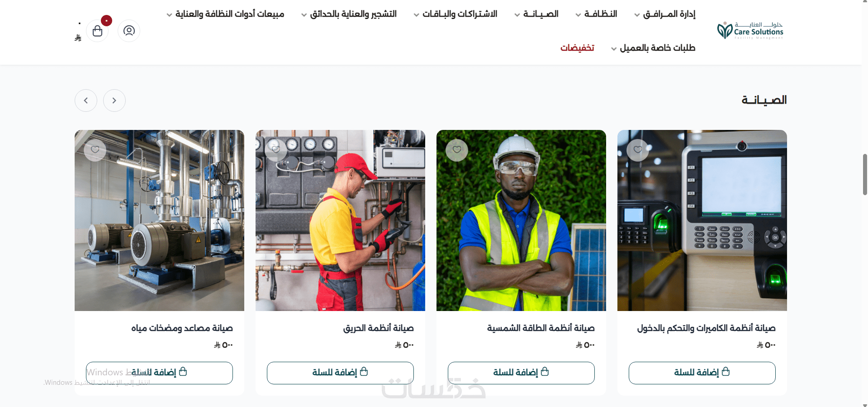Add solar energy maintenance to cart

pyautogui.click(x=521, y=373)
